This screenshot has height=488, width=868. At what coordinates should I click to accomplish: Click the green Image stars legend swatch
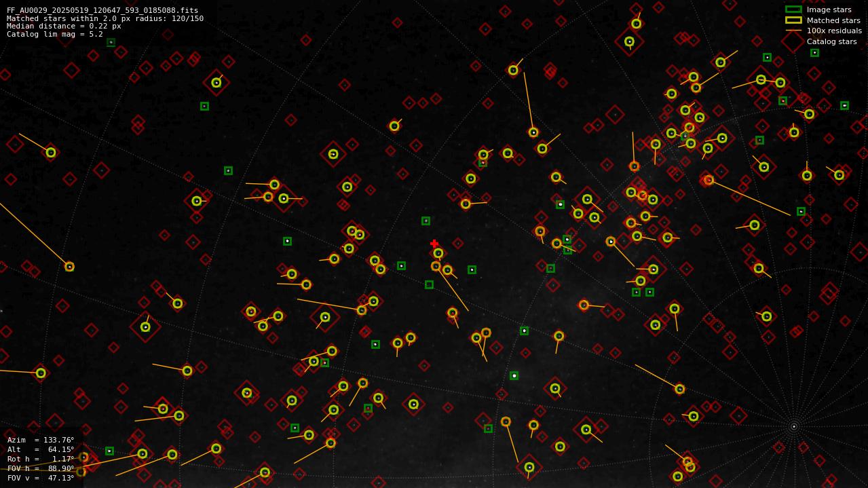tap(793, 10)
